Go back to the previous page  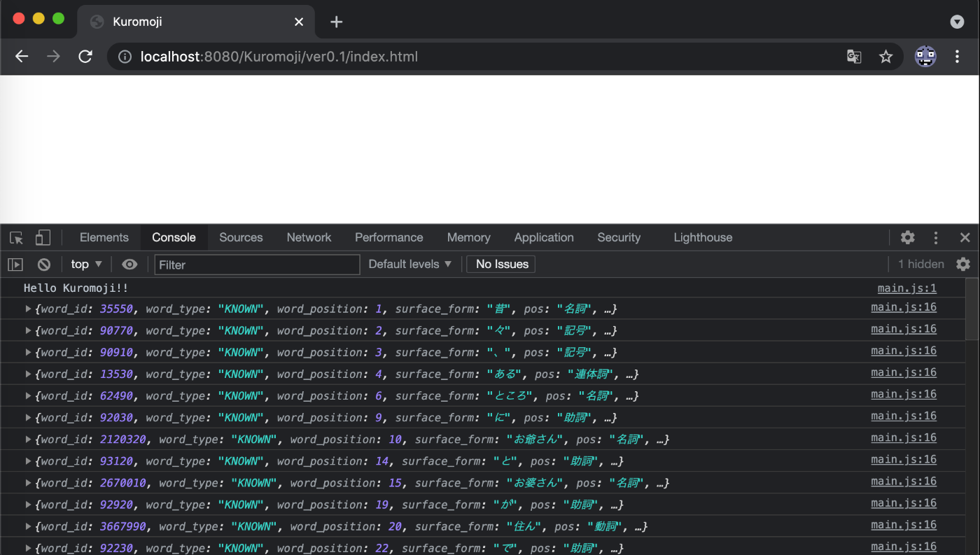(x=22, y=57)
